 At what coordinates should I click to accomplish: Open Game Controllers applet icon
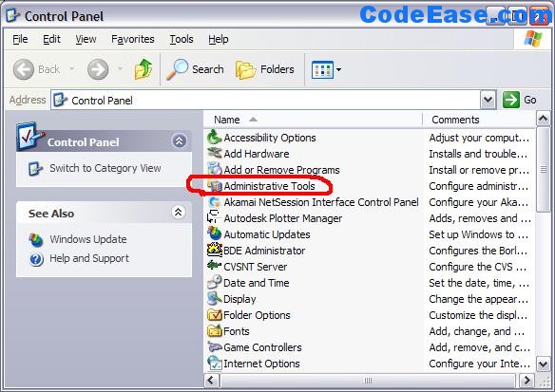click(x=214, y=347)
